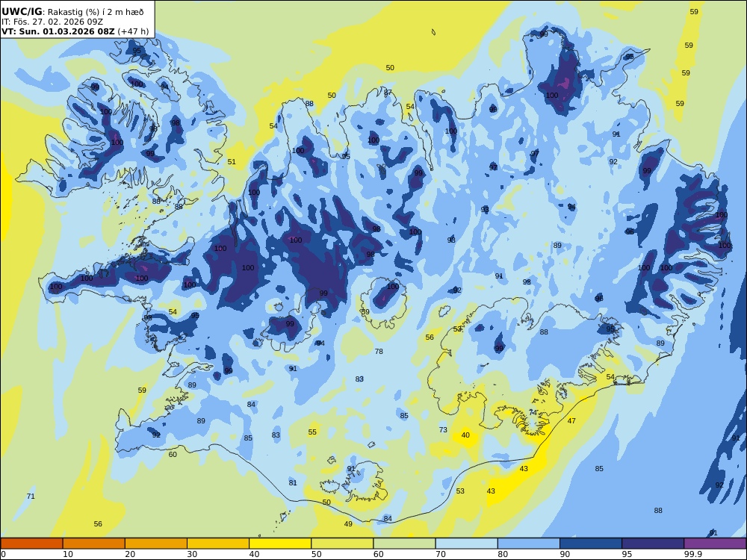This screenshot has height=560, width=747.
Task: Click the dark orange 0–10 legend swatch
Action: pyautogui.click(x=31, y=544)
